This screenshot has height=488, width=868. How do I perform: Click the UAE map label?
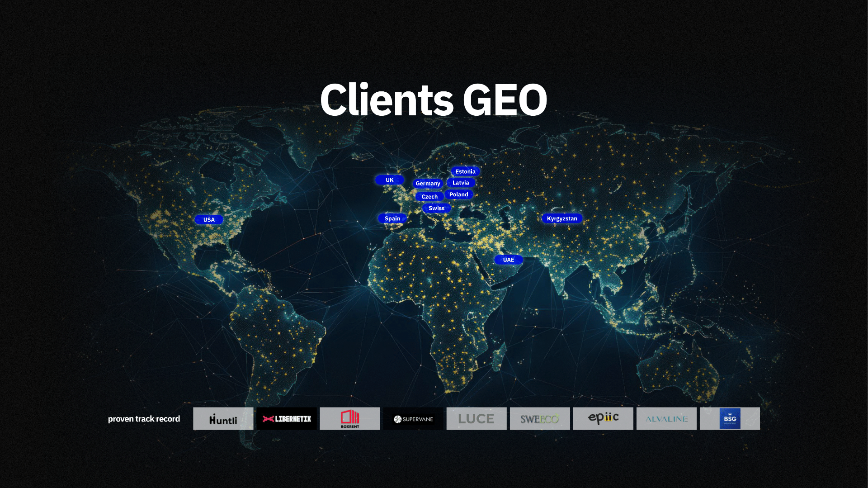coord(509,260)
